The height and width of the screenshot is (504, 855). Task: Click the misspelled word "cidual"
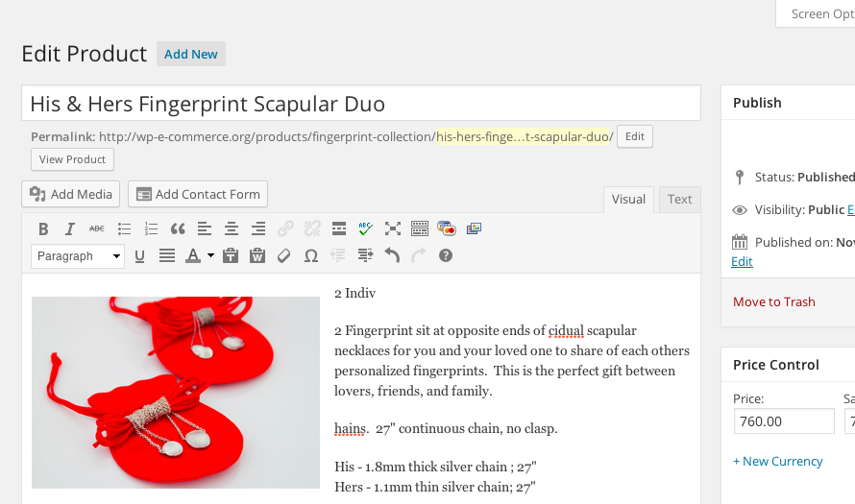pyautogui.click(x=566, y=331)
